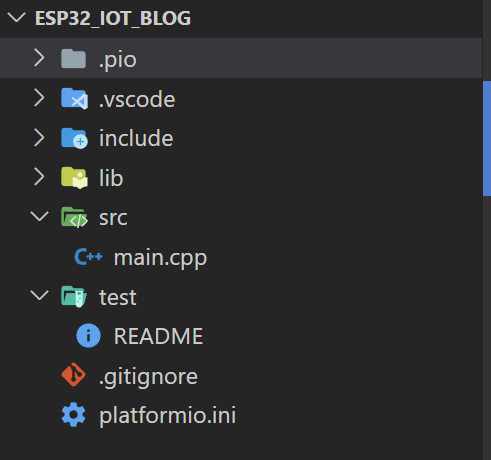Open main.cpp file
Screen dimensions: 491x460
click(160, 258)
